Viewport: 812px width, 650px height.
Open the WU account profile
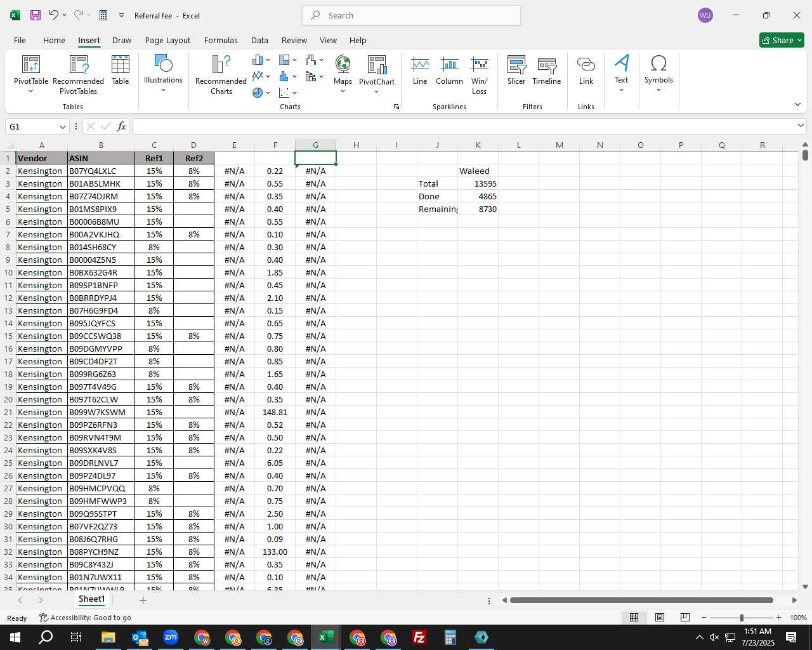[x=705, y=15]
